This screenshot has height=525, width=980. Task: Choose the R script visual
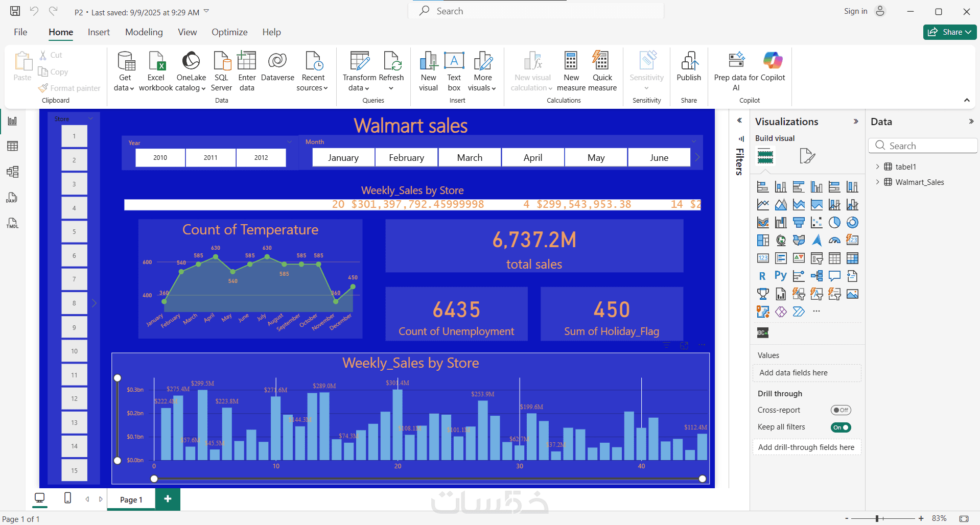point(763,276)
